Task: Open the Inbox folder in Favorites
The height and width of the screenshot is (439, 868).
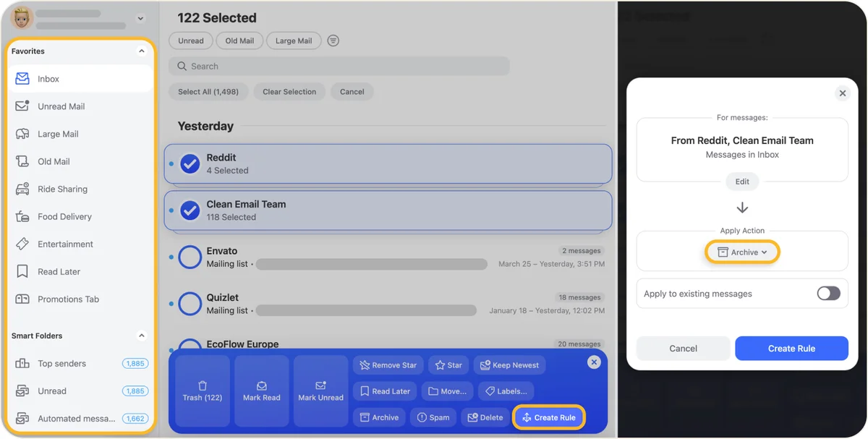Action: [48, 79]
